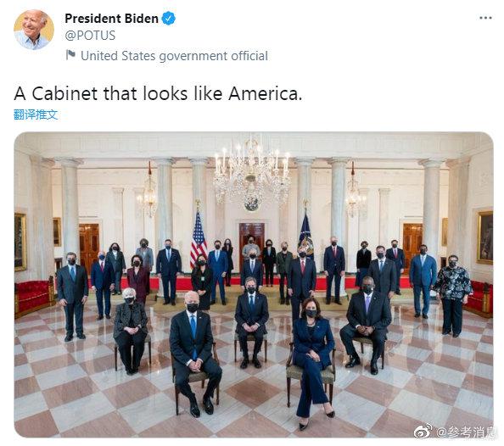
Task: Click the Weibo logo watermark
Action: [x=423, y=432]
